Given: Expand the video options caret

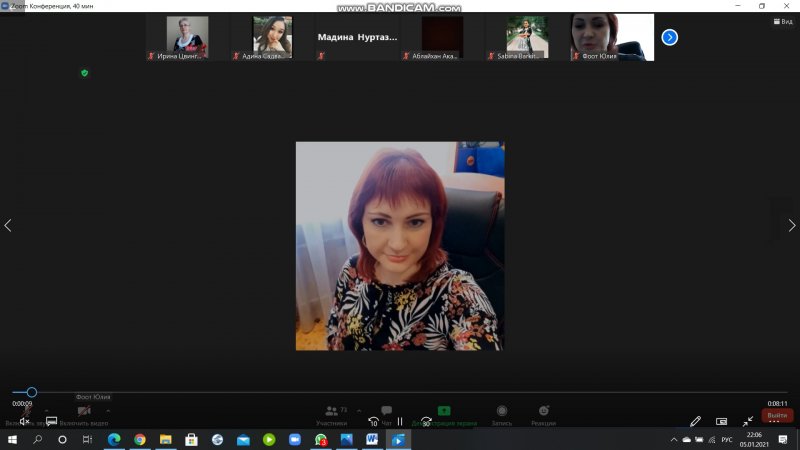Looking at the screenshot, I should coord(108,410).
